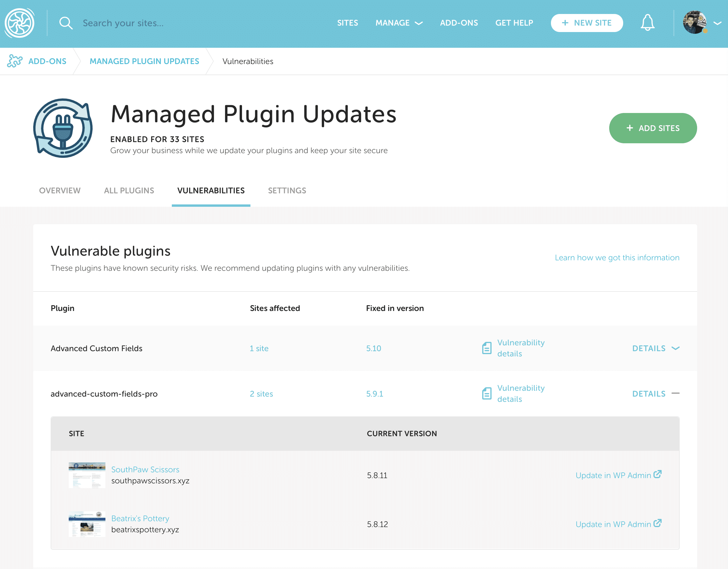Click the Add Sites button
The height and width of the screenshot is (569, 728).
coord(653,128)
